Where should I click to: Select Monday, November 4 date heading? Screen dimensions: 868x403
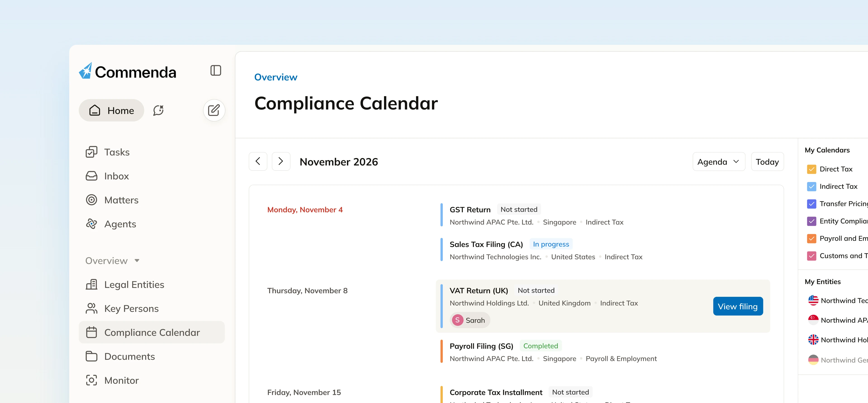305,210
